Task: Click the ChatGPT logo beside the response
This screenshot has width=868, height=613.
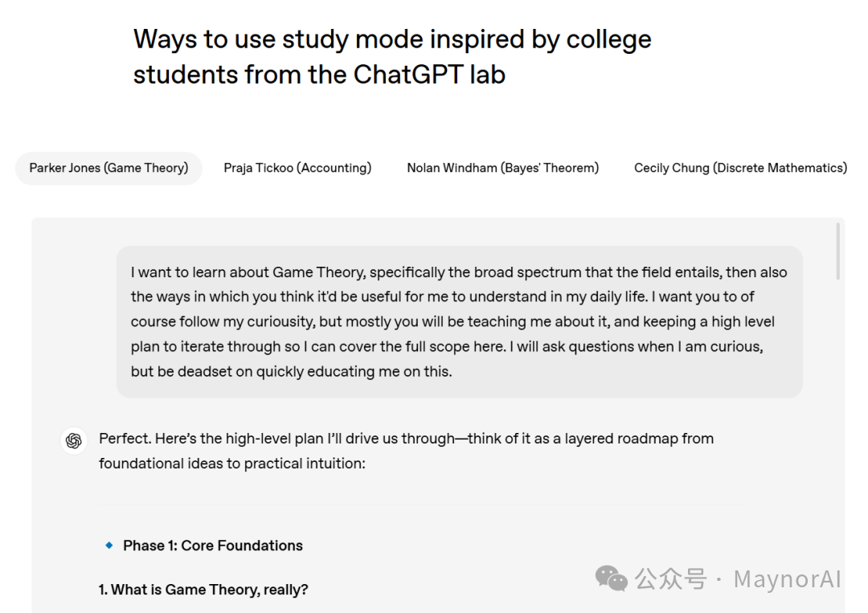Action: [74, 440]
